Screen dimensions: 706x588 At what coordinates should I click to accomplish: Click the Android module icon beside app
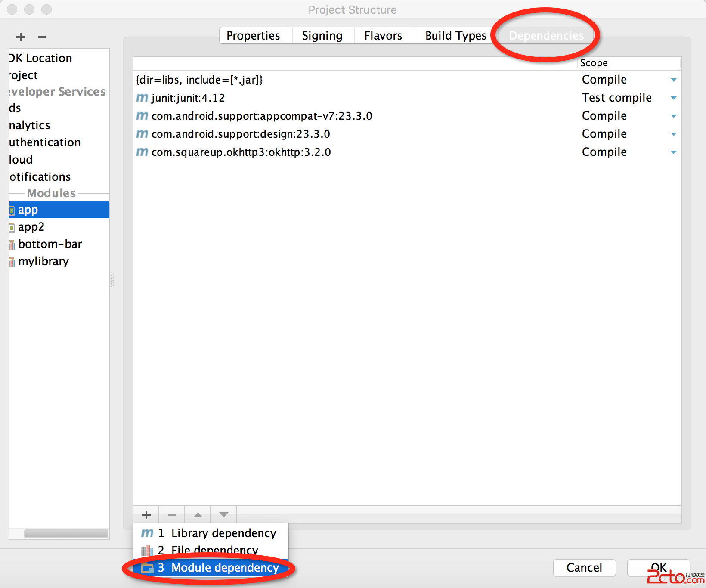(x=12, y=210)
